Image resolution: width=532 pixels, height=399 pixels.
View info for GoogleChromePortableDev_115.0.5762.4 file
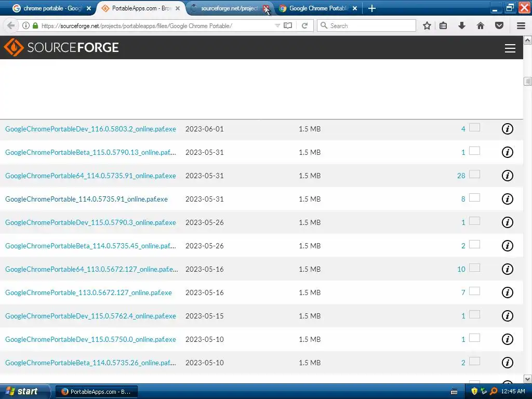tap(507, 316)
